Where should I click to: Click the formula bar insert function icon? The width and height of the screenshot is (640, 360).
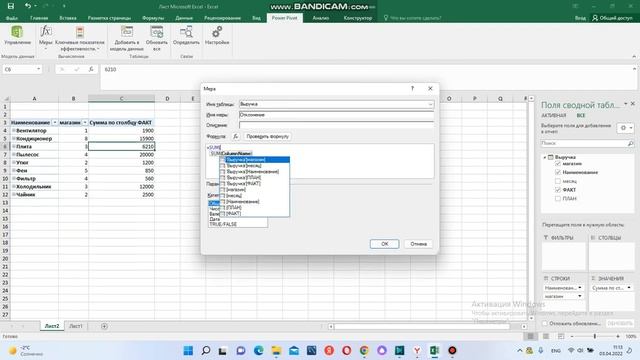click(91, 69)
